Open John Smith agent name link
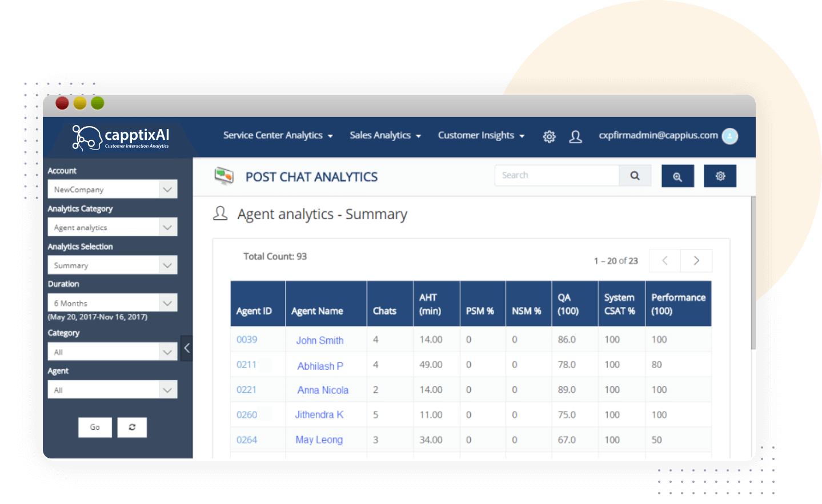The height and width of the screenshot is (504, 822). [320, 341]
